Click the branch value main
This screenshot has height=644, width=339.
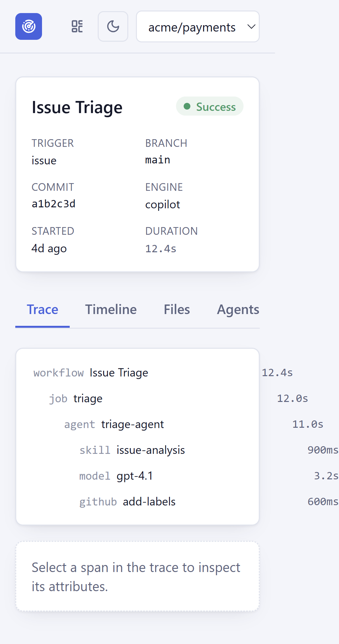tap(158, 160)
